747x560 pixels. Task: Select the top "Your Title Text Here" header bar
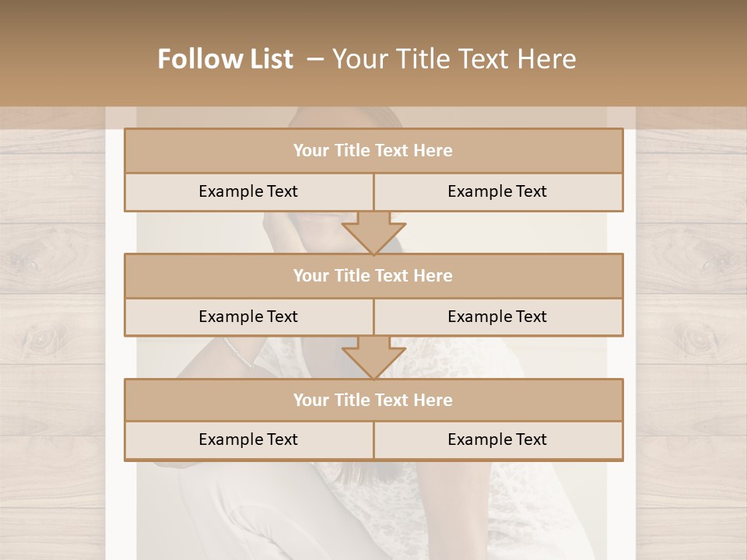373,151
